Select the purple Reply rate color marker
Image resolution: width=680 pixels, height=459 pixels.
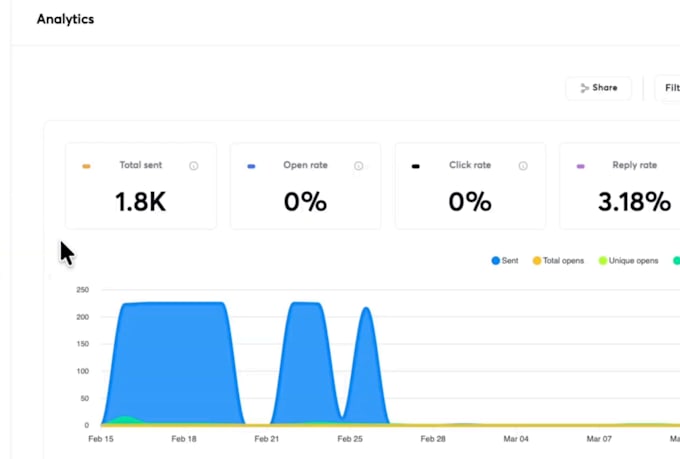tap(580, 166)
